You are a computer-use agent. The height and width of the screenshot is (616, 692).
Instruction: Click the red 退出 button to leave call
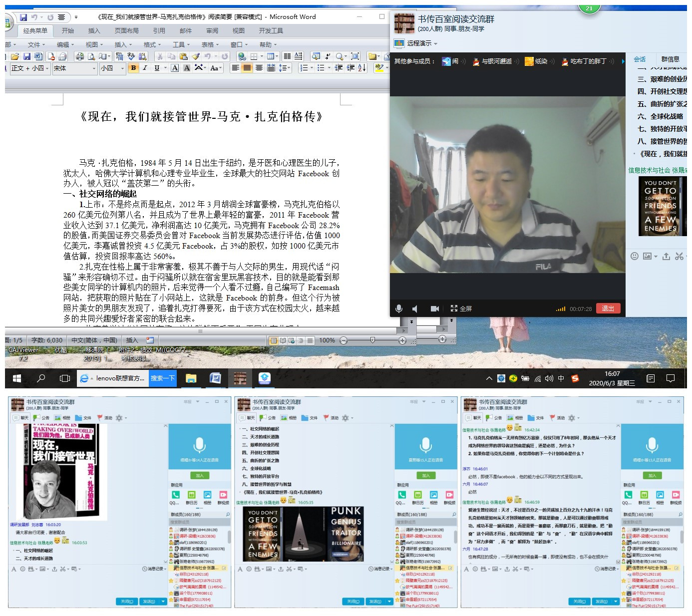608,308
